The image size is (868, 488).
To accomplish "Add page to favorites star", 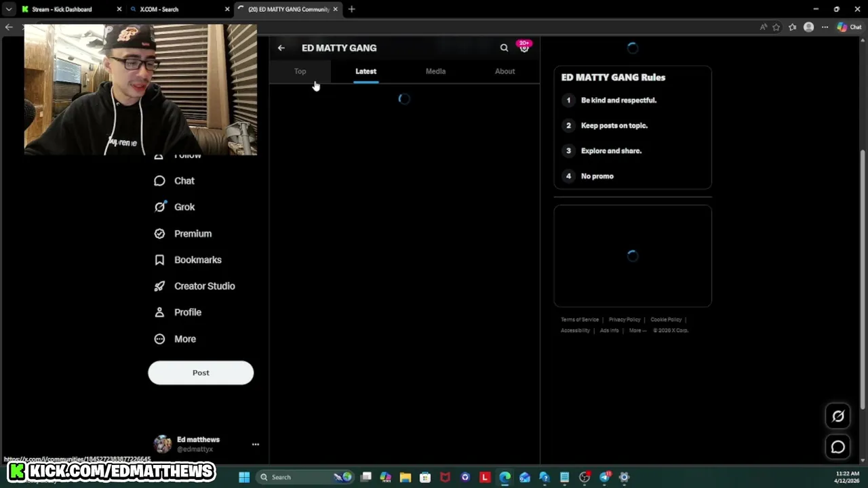I will coord(776,27).
